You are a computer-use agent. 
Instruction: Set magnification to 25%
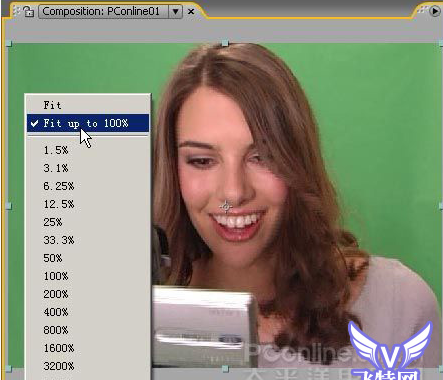click(88, 222)
